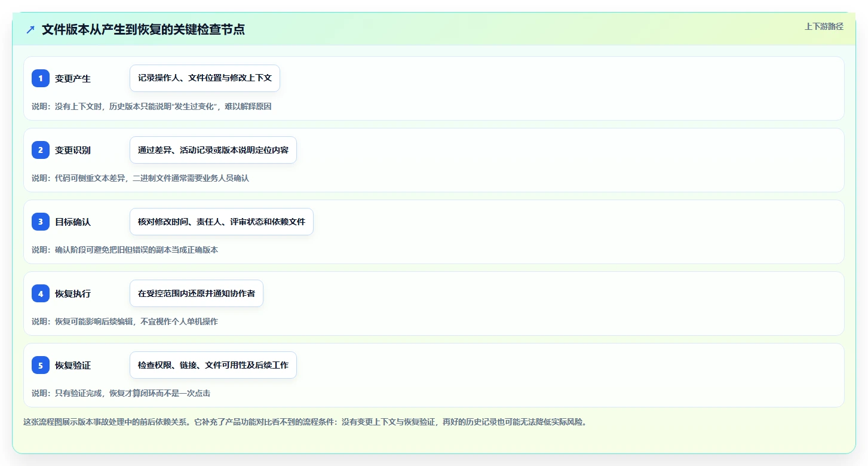Click the 核对修改时间、责任人、评审状态和依赖文件 box

(x=222, y=222)
